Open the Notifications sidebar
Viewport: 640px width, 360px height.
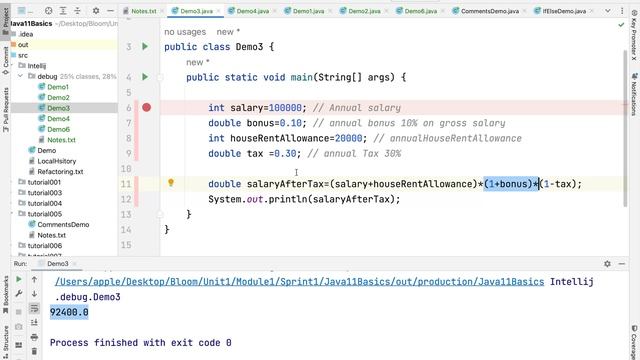(634, 95)
